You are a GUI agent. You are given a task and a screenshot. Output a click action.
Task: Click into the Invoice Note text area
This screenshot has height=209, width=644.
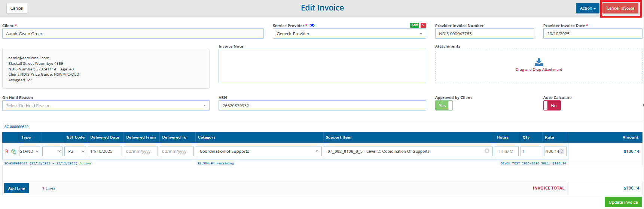(x=322, y=66)
